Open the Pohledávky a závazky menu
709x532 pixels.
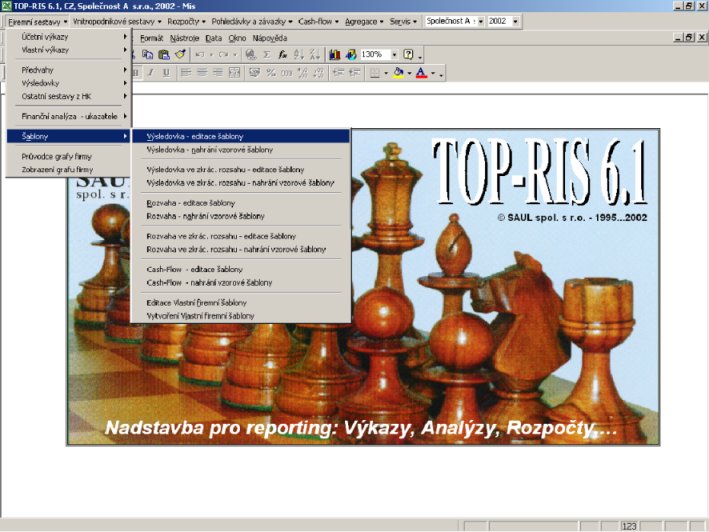pyautogui.click(x=252, y=21)
